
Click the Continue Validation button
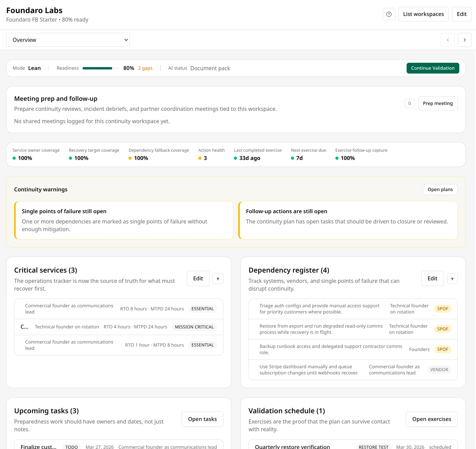[x=433, y=68]
